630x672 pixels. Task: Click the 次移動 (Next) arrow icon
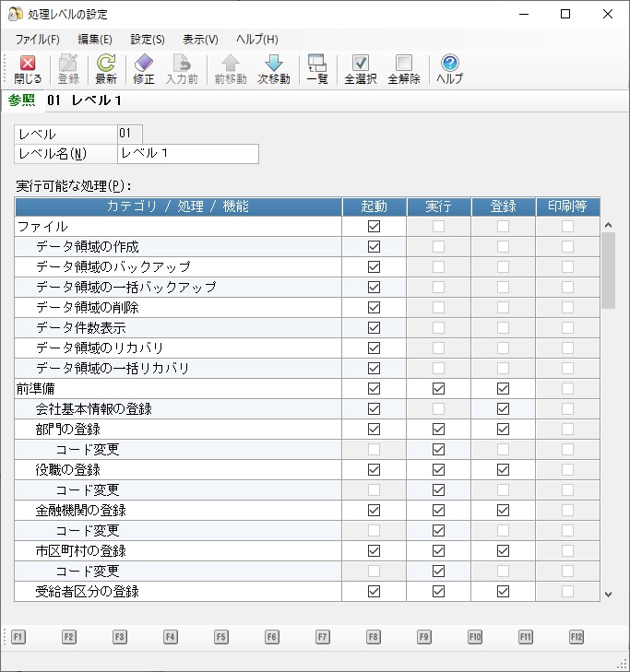click(274, 64)
